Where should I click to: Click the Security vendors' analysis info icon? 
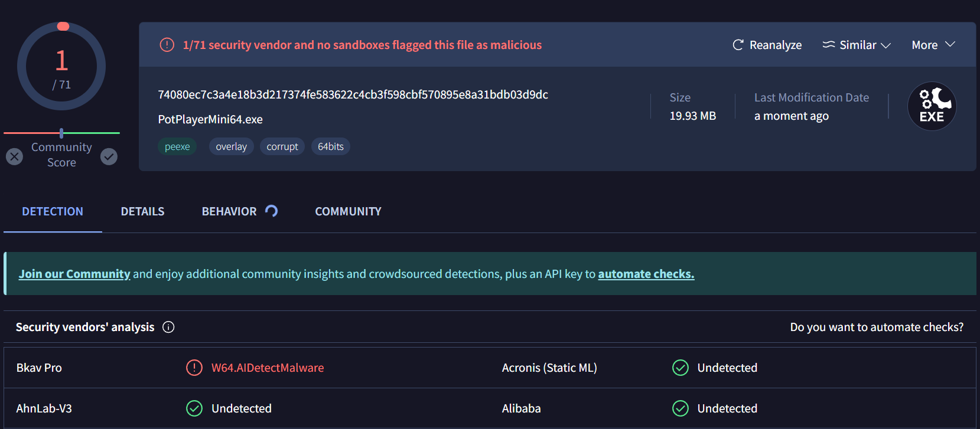[168, 327]
